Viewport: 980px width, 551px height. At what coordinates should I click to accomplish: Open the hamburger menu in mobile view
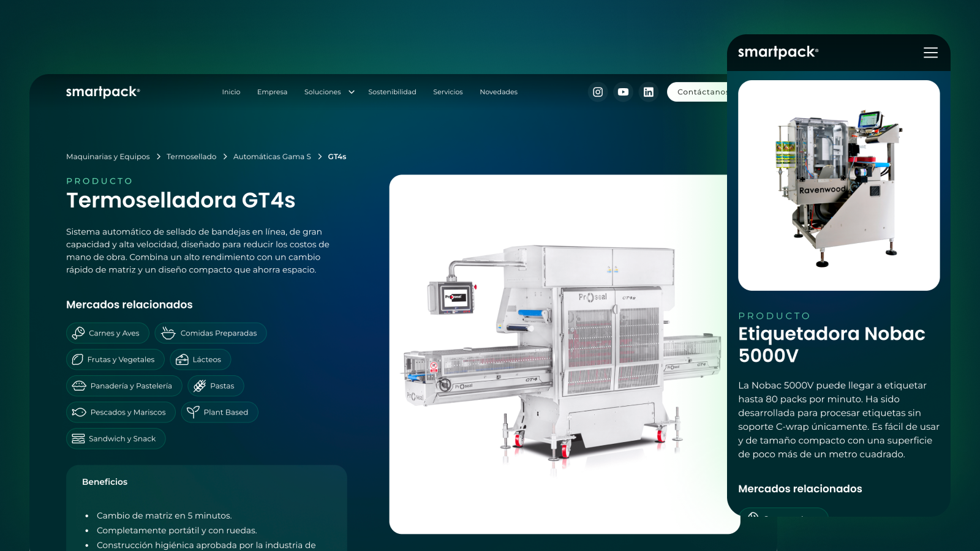[x=930, y=53]
